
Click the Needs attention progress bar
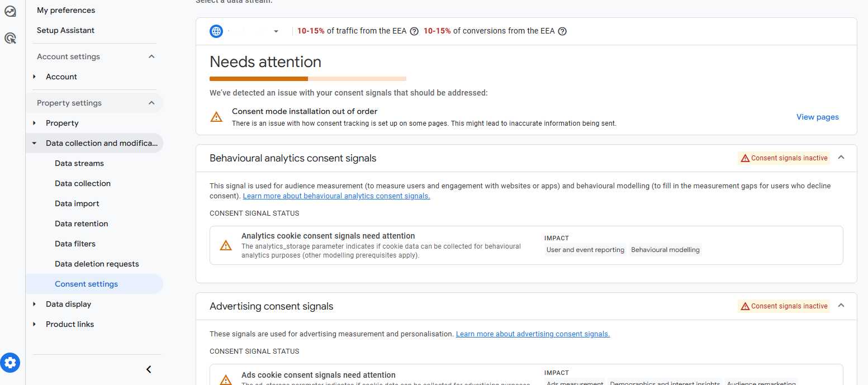308,79
